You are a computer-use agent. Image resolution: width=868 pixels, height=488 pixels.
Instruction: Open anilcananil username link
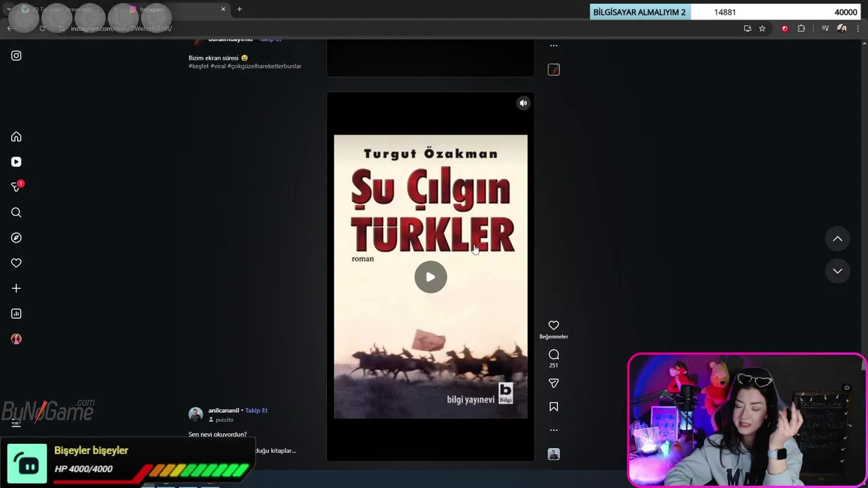[224, 410]
